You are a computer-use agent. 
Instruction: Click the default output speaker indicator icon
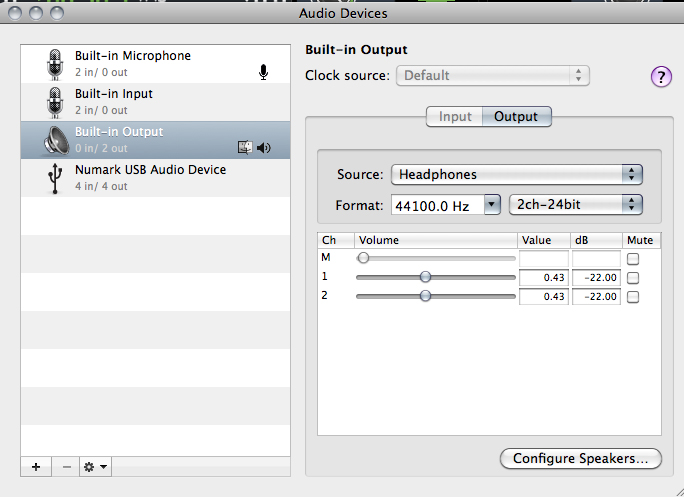click(264, 148)
